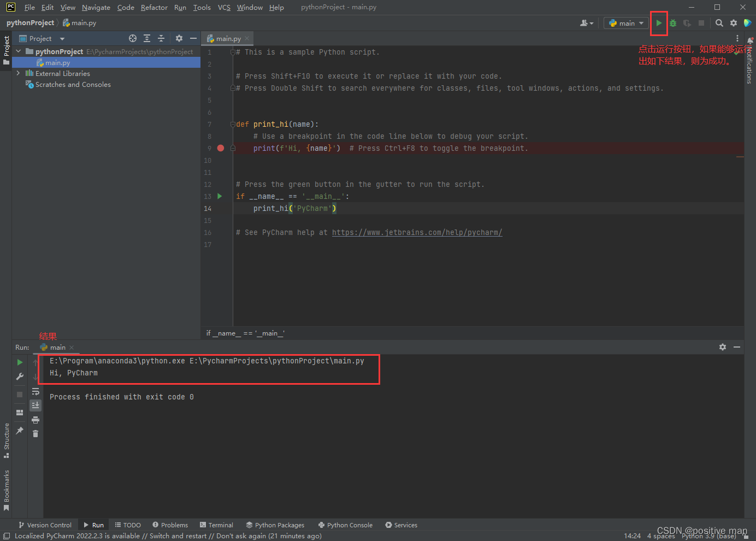Toggle tool window bars icon in status bar

pos(7,536)
